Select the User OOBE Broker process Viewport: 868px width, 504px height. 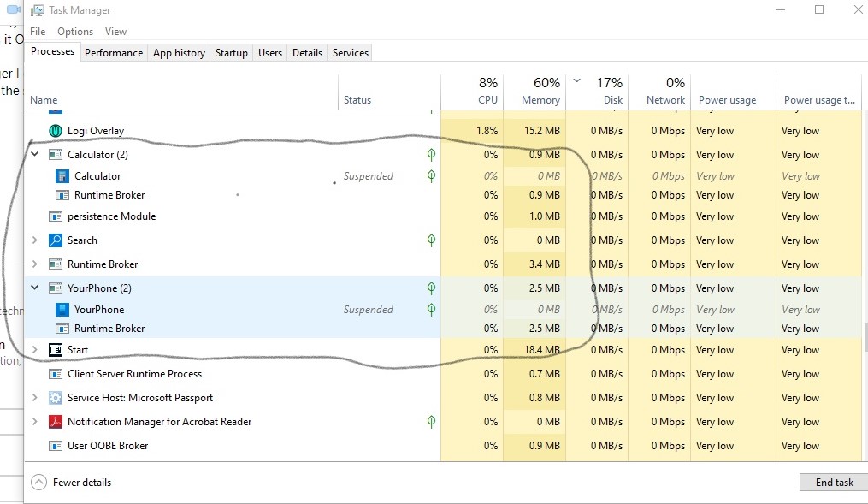click(x=443, y=446)
